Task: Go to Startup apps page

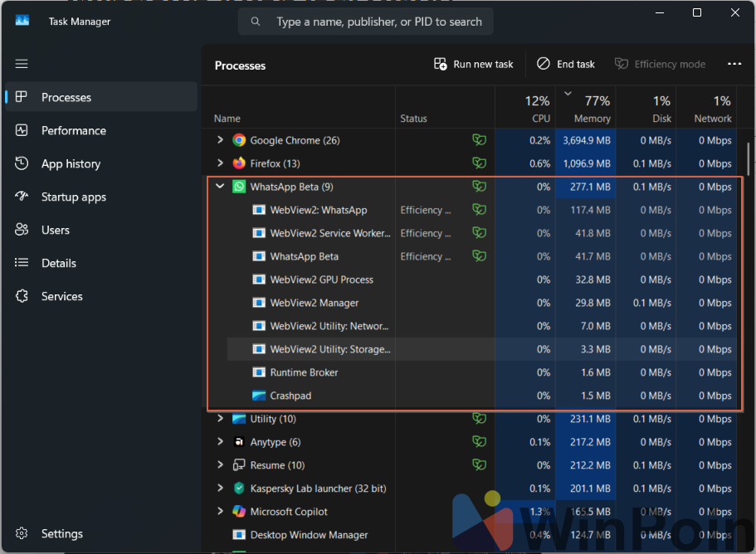Action: click(101, 197)
